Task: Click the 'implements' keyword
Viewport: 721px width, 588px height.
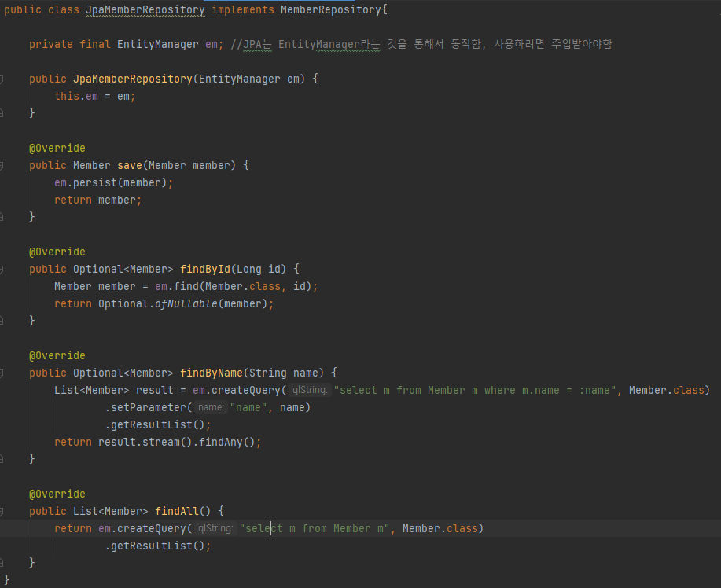Action: 243,9
